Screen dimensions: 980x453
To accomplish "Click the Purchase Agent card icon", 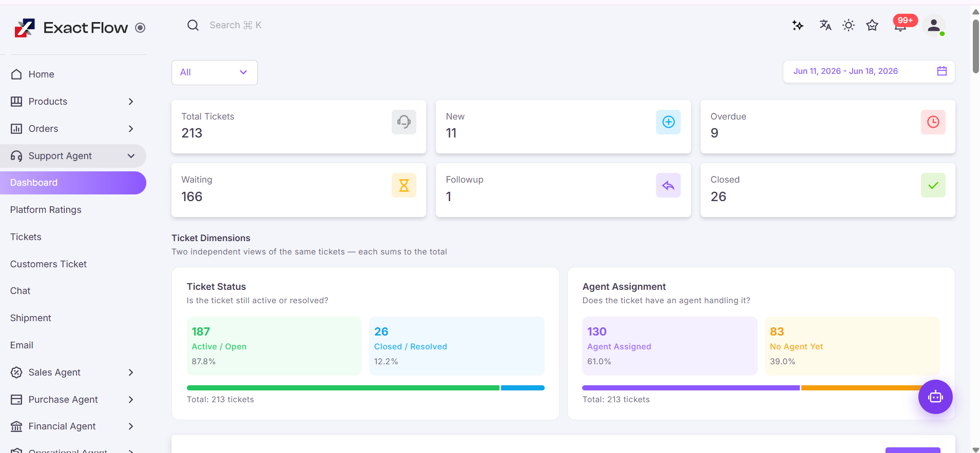I will pos(16,400).
